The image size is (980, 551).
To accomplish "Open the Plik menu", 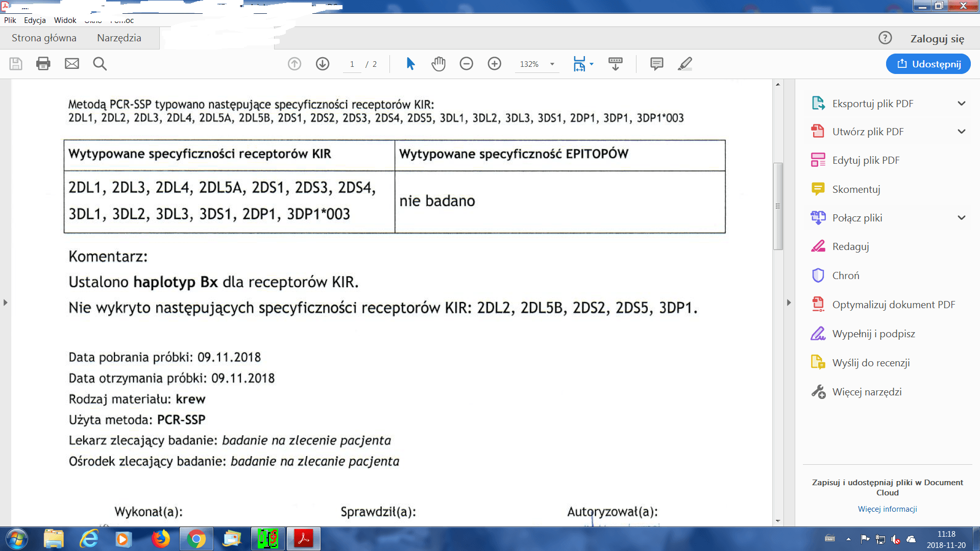I will coord(10,20).
